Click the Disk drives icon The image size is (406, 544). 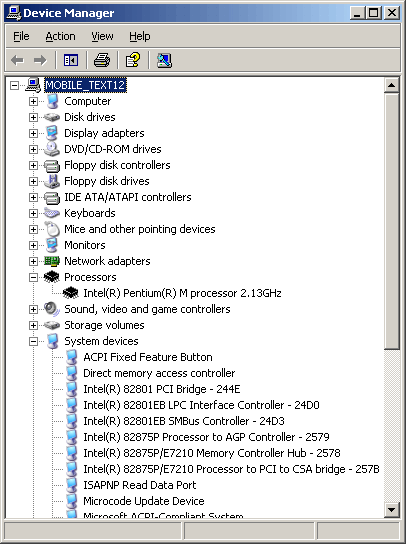[x=52, y=117]
